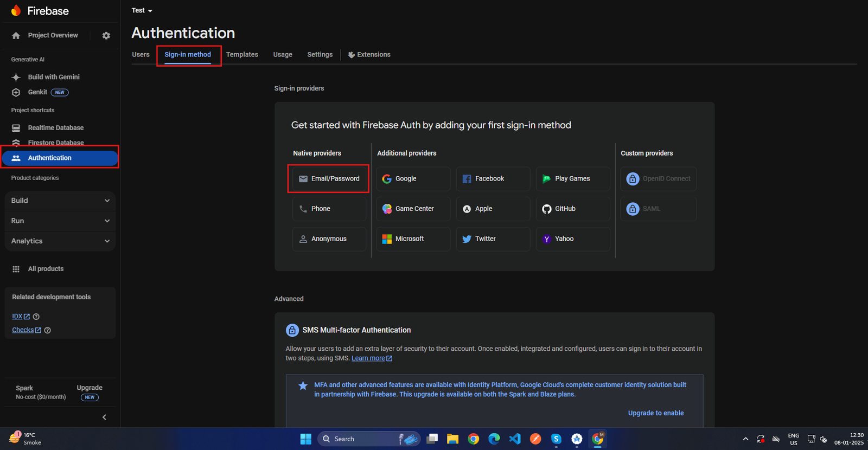Open the Templates tab

[242, 55]
